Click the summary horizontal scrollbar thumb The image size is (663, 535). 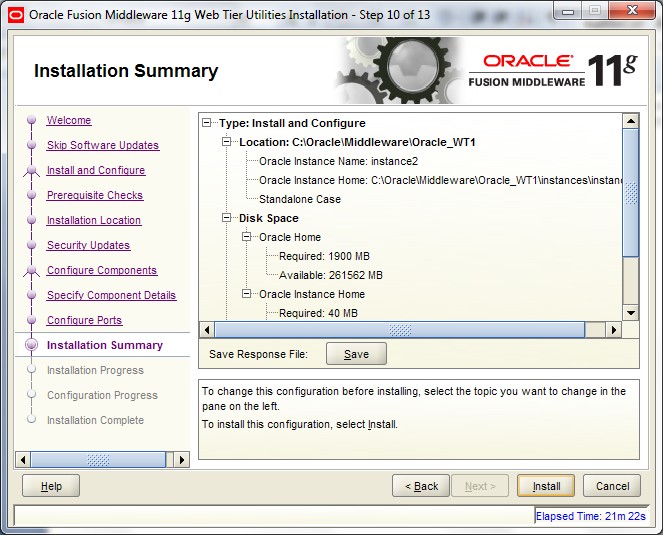point(400,329)
